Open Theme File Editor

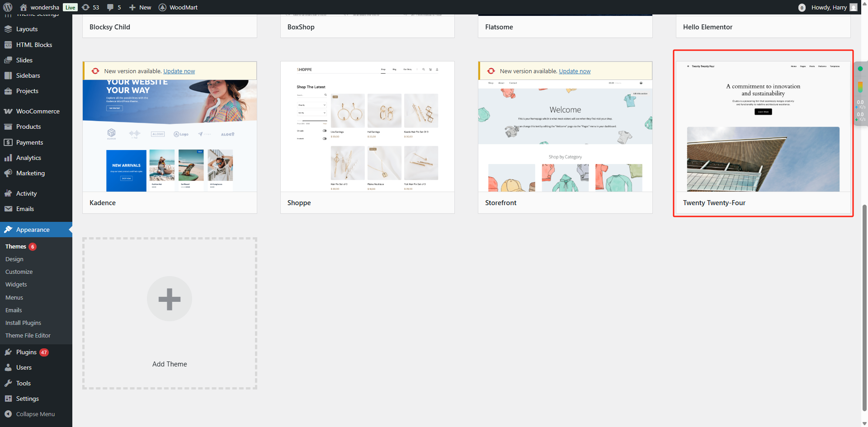[28, 335]
